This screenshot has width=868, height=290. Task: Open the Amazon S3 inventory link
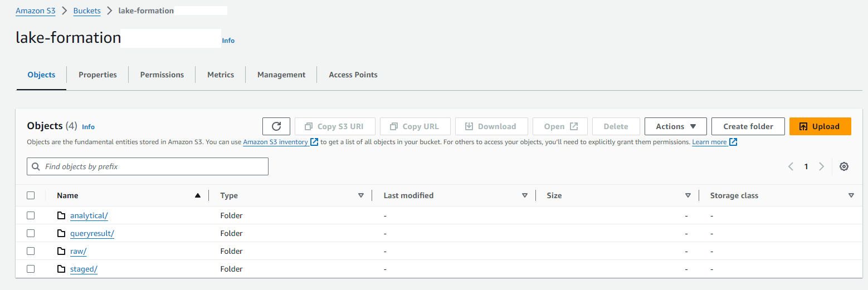[275, 142]
